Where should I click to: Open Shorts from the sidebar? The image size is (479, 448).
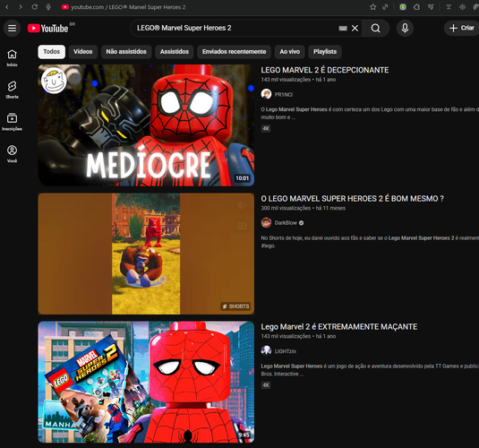(x=12, y=90)
